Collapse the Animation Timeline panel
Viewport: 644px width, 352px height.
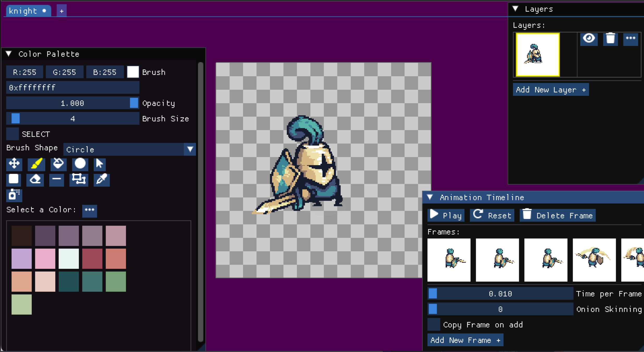(430, 197)
